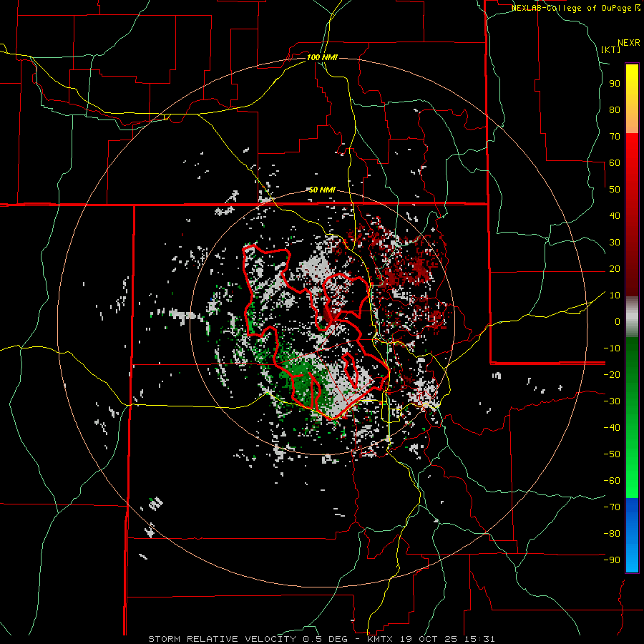Click the NEXLAB-College of DuPage header text
The image size is (644, 644).
pos(575,8)
